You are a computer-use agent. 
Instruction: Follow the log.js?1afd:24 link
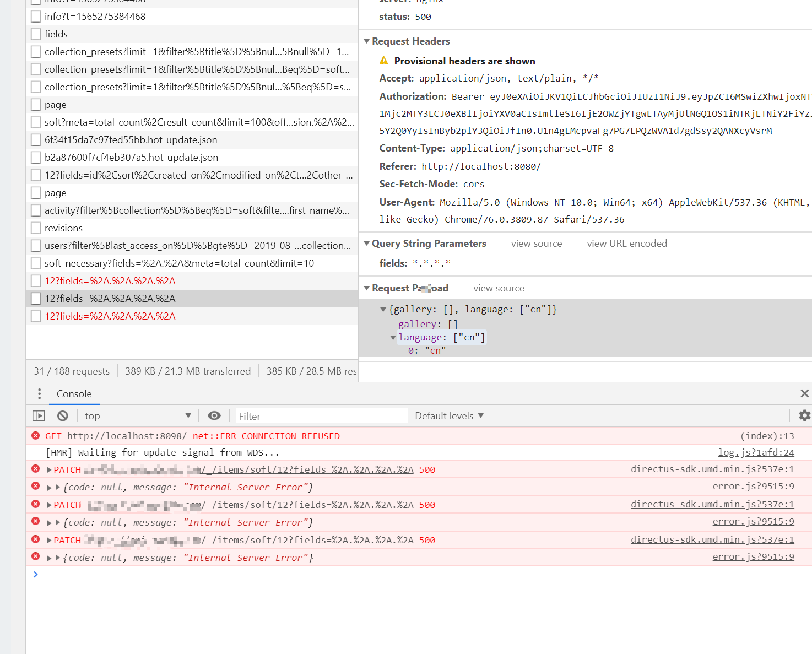click(756, 452)
